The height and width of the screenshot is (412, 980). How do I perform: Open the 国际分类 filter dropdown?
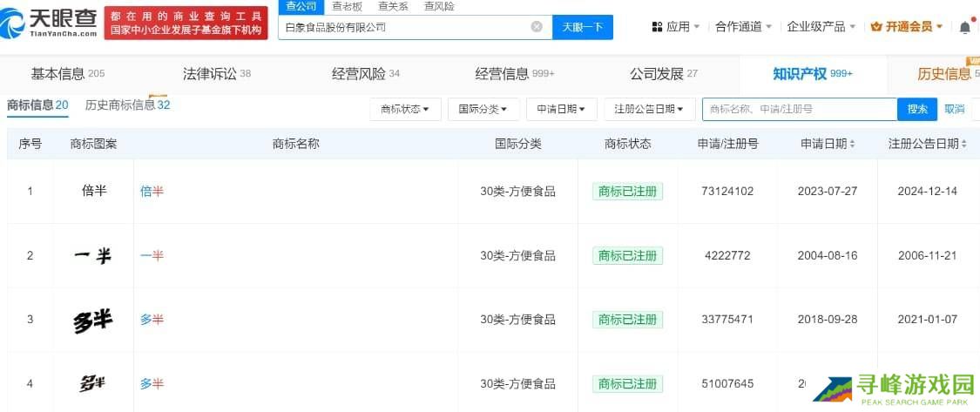click(x=483, y=109)
